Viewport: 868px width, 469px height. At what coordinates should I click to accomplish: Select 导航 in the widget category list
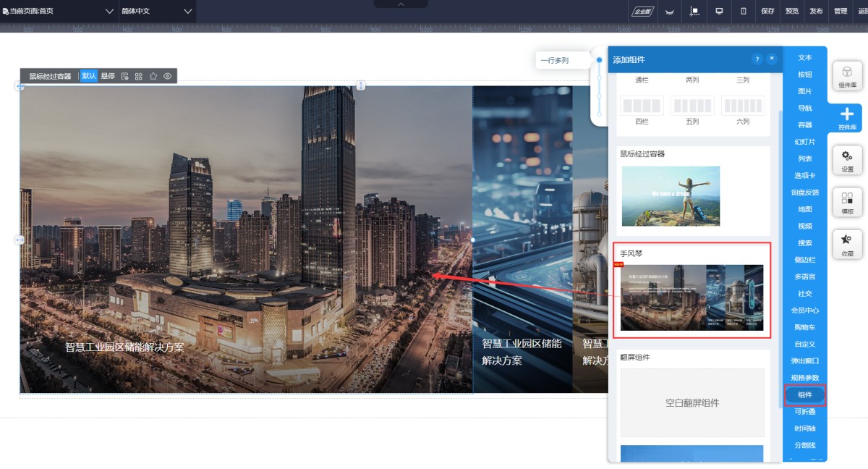pyautogui.click(x=805, y=108)
